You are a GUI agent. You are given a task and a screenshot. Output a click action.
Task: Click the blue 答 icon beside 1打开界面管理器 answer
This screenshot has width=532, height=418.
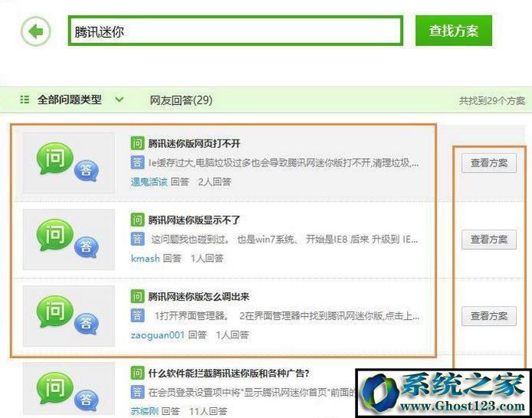(137, 315)
